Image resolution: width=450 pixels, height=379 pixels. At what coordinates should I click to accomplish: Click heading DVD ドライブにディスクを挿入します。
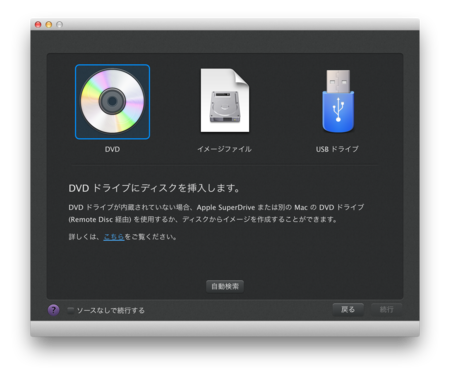coord(154,188)
